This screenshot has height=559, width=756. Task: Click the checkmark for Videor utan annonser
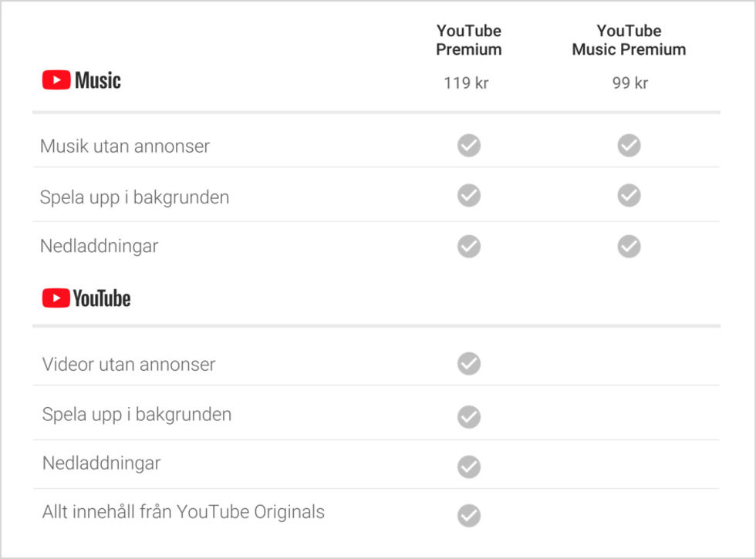[468, 363]
